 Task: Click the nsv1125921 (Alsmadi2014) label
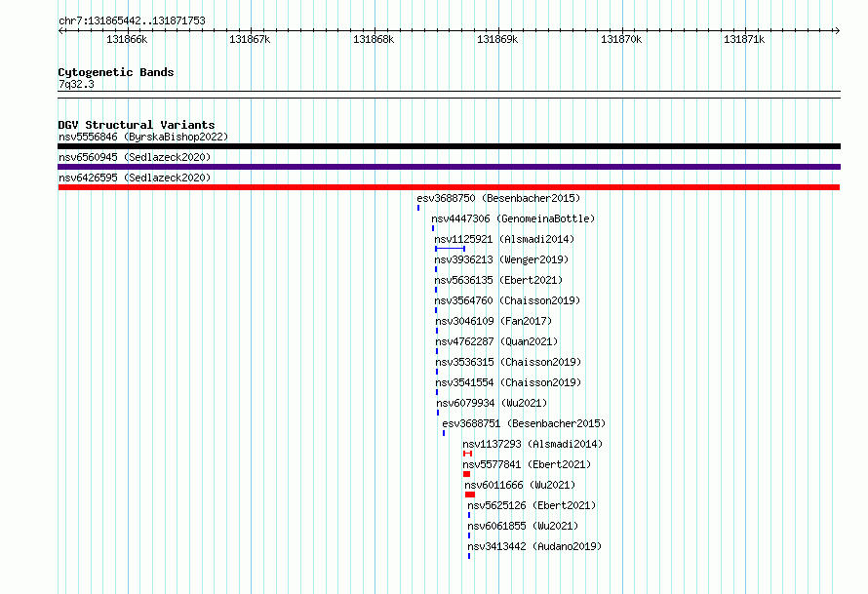click(x=504, y=239)
